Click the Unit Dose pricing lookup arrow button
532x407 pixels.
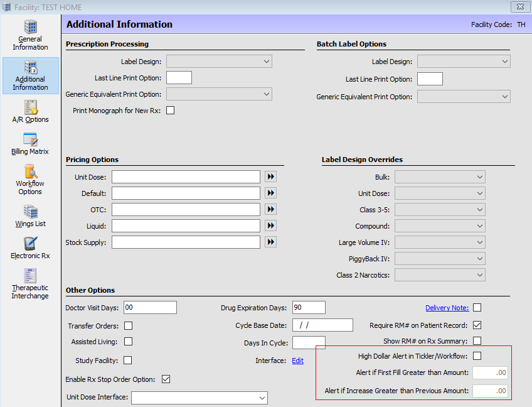pos(270,177)
